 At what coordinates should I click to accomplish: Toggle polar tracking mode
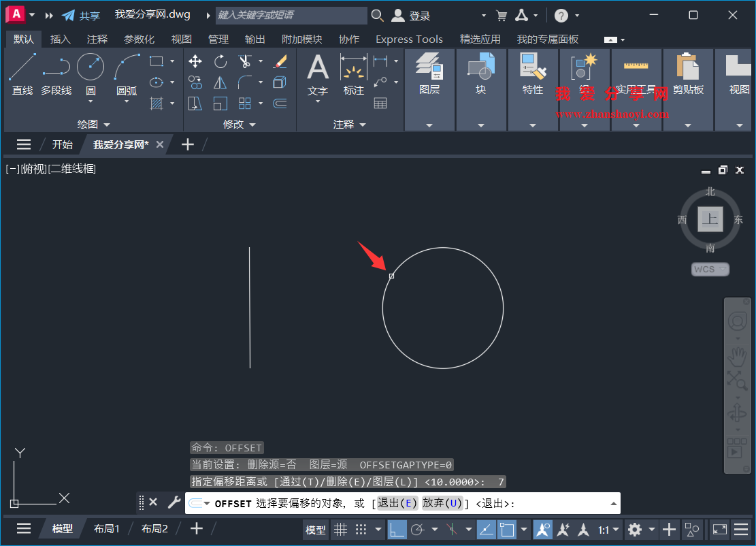tap(418, 529)
